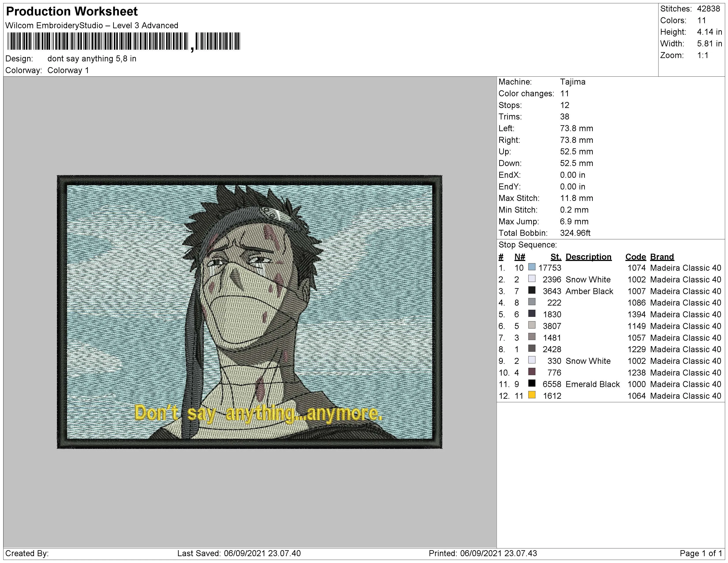
Task: Click the 'Wilcom EmbroideryStudio – Level 3 Advanced' text
Action: [92, 26]
